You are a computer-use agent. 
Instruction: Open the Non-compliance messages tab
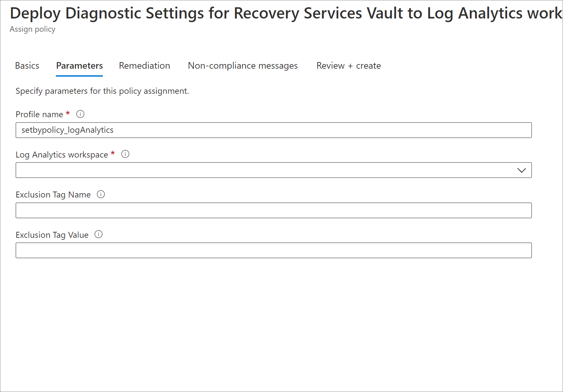coord(243,66)
